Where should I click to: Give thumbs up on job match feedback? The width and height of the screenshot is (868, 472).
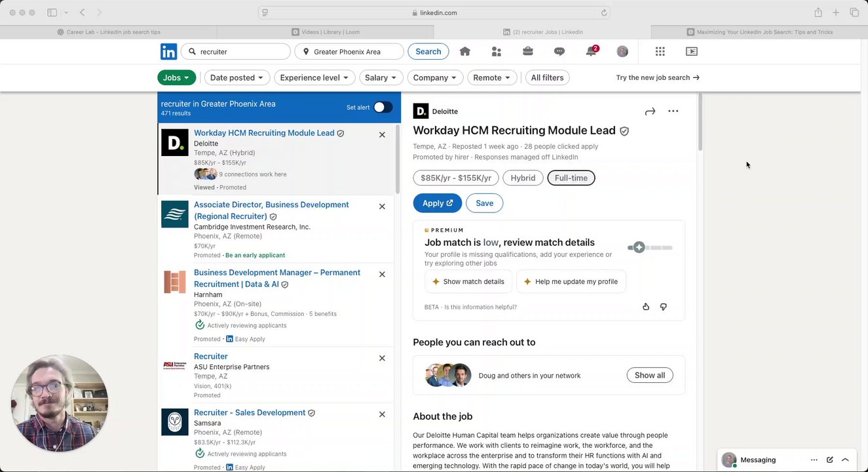[x=646, y=307]
